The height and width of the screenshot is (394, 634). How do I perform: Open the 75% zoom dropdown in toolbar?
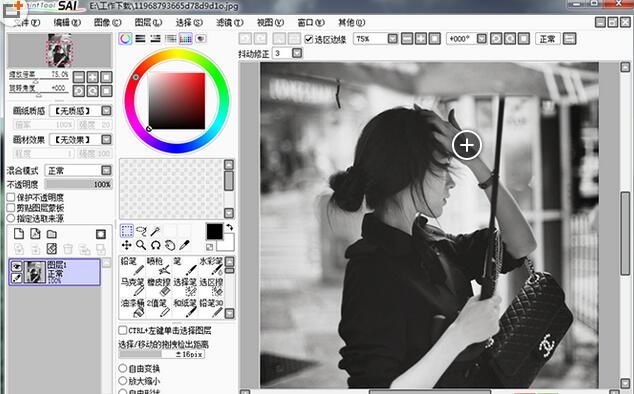(x=392, y=39)
